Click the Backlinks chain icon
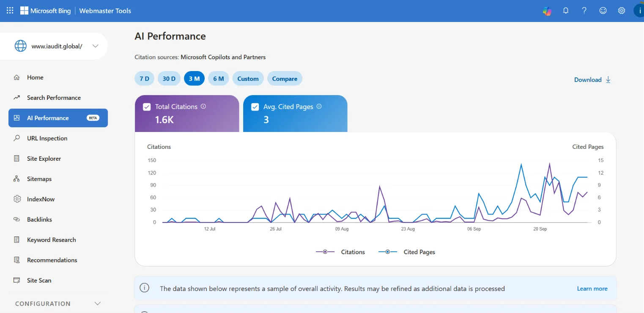Screen dimensions: 644x313 (x=16, y=220)
